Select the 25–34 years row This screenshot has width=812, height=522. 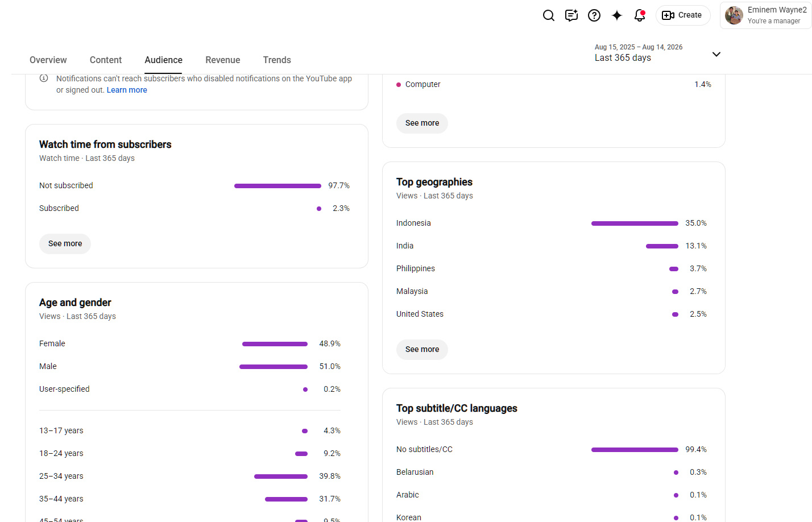190,476
